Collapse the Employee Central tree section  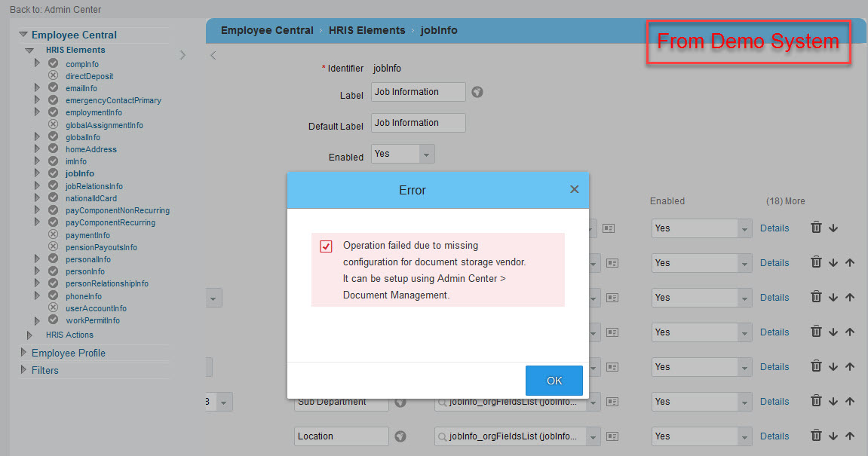(23, 35)
